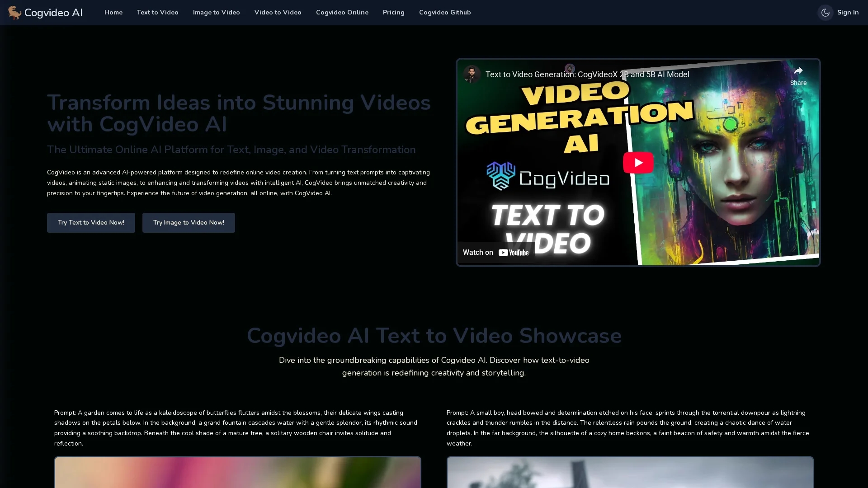Click the small boy downpour prompt text
The height and width of the screenshot is (488, 868).
tap(628, 428)
